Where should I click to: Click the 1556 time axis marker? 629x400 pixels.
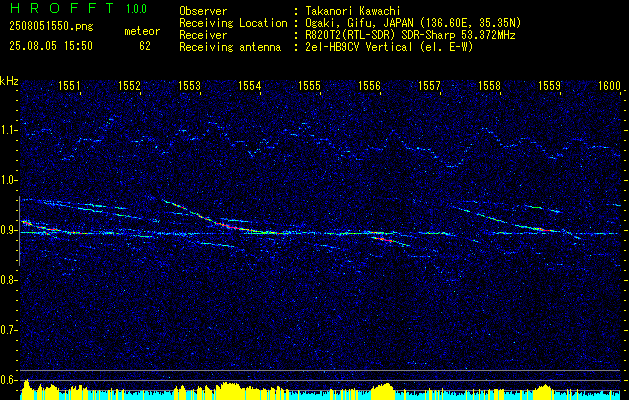click(x=369, y=85)
